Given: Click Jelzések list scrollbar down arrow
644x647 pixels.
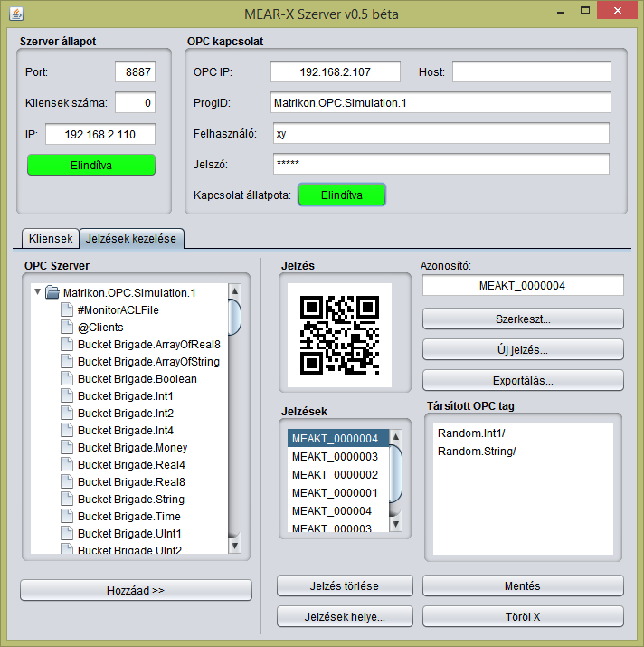Looking at the screenshot, I should tap(395, 524).
